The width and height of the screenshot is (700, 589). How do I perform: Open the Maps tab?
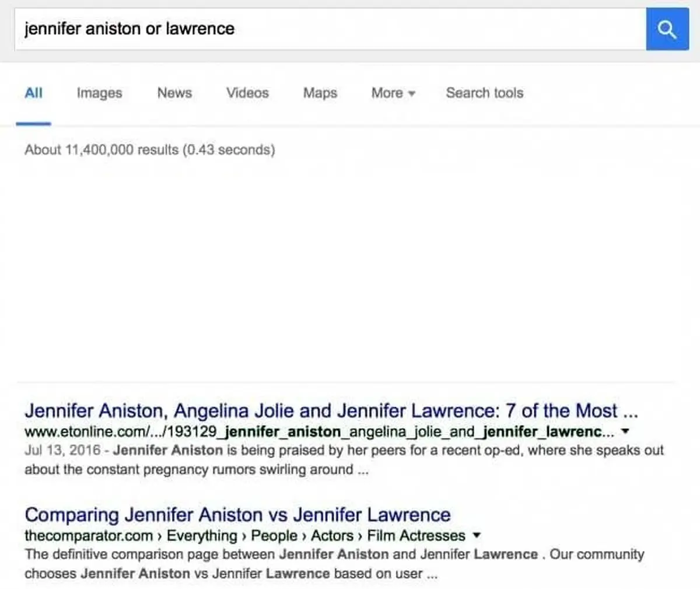tap(320, 93)
